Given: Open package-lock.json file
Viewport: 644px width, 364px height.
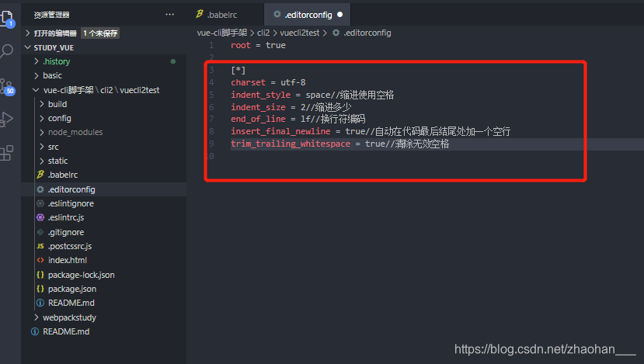Looking at the screenshot, I should point(81,275).
